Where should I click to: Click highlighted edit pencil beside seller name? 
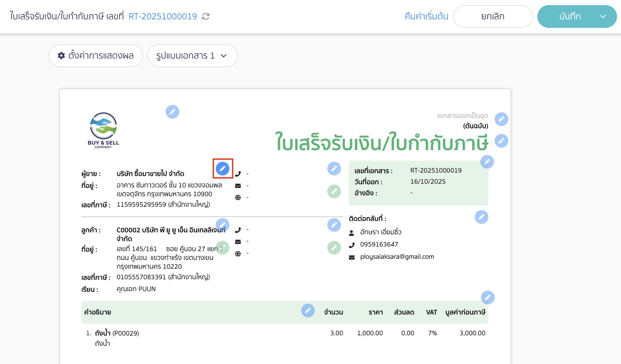(x=223, y=169)
